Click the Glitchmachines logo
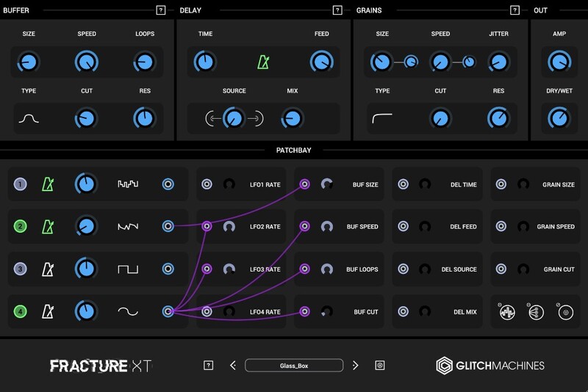Viewport: 588px width, 392px height. pyautogui.click(x=490, y=366)
